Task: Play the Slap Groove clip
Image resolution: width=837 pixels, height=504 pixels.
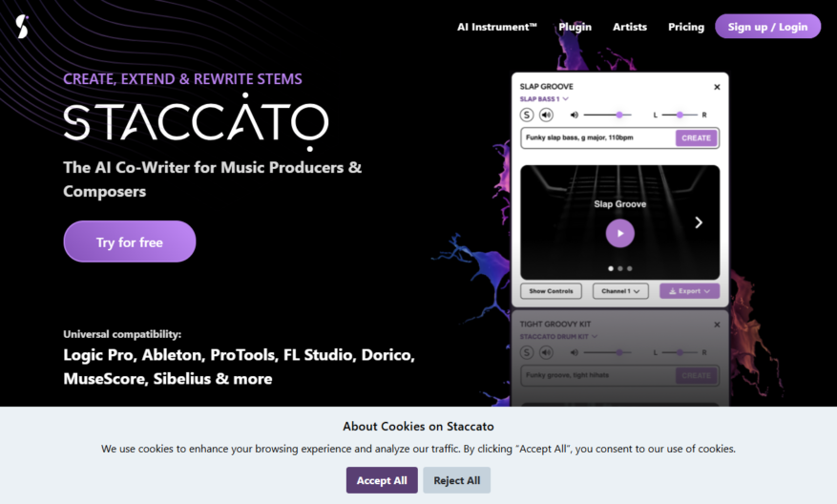Action: (x=619, y=233)
